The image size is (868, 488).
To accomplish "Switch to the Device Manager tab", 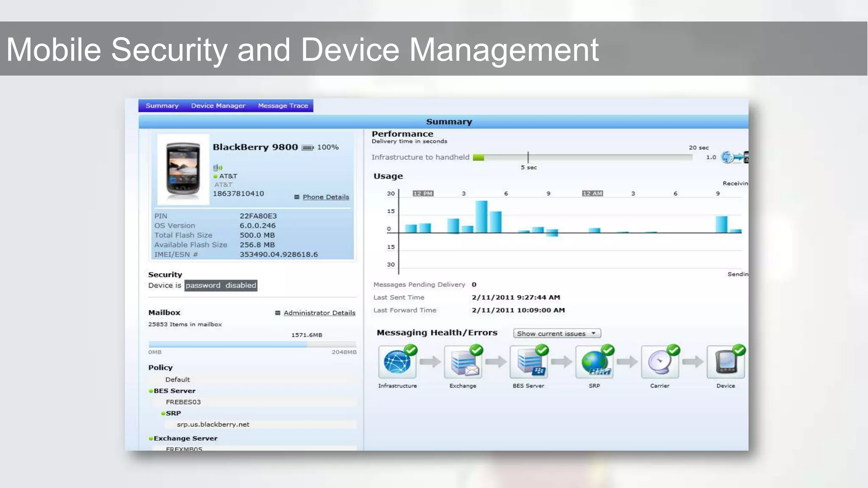I will [218, 105].
